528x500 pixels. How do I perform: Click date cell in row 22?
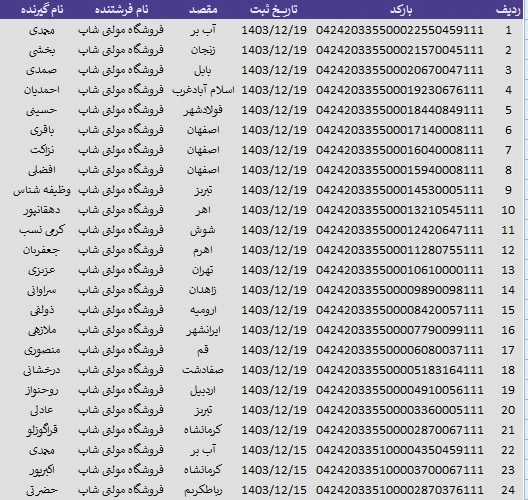274,450
